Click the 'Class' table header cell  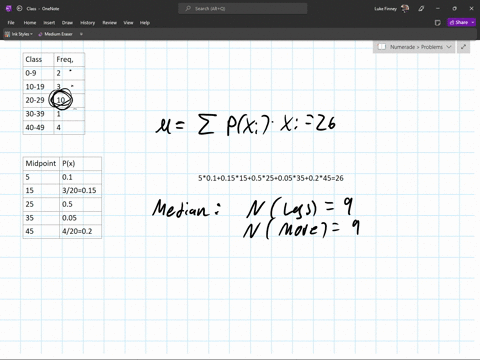pyautogui.click(x=38, y=59)
